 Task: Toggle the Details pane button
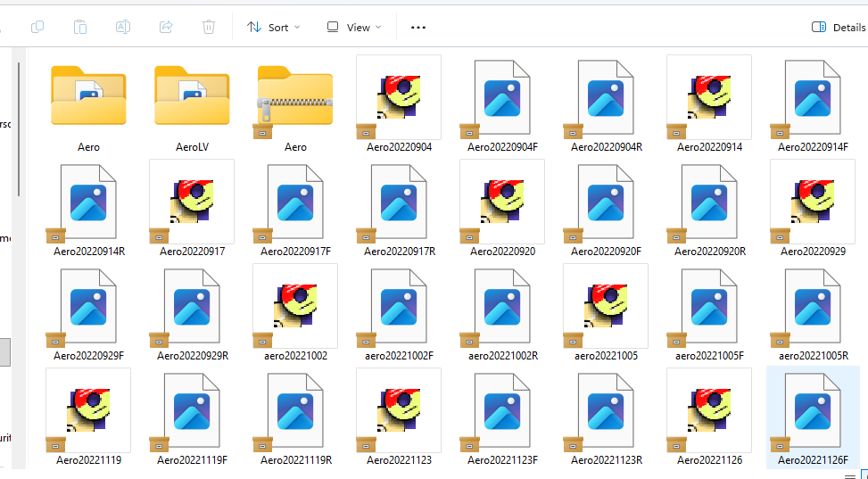838,27
